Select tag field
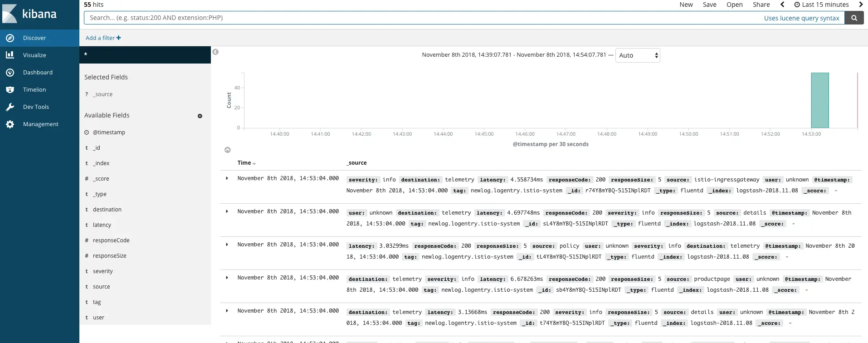This screenshot has width=868, height=343. coord(97,302)
